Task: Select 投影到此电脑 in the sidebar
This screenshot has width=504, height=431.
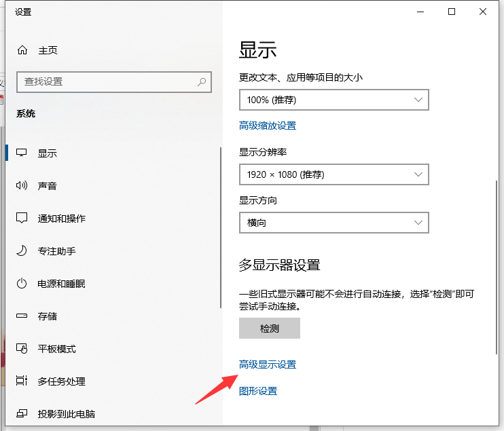Action: [66, 413]
